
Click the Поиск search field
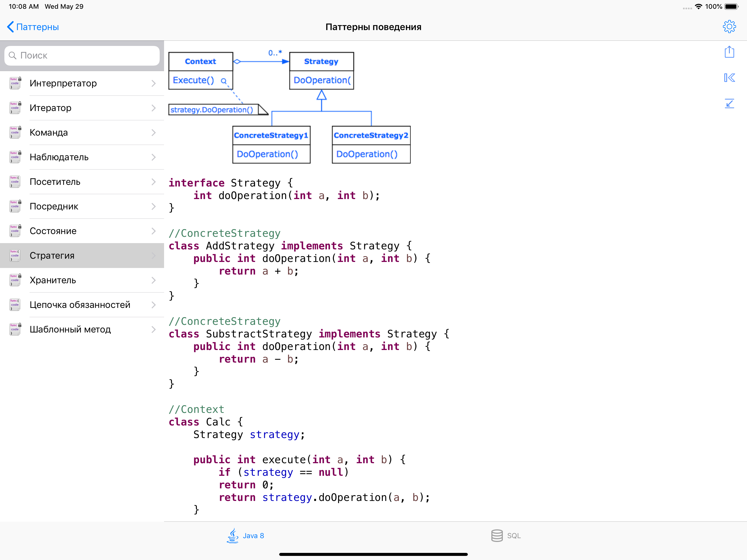[82, 56]
